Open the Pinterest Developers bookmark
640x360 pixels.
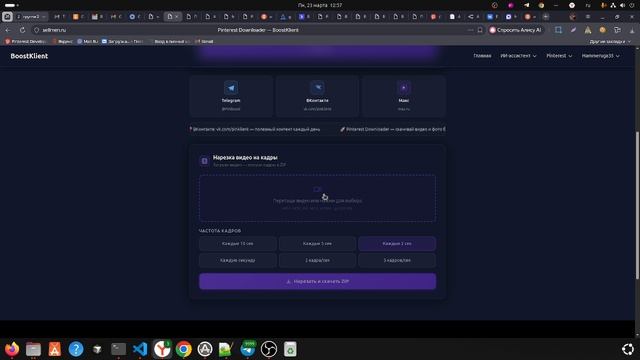pos(26,41)
